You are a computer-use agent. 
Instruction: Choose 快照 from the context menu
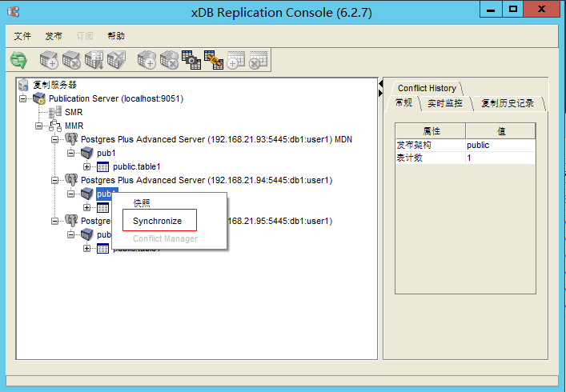point(142,203)
